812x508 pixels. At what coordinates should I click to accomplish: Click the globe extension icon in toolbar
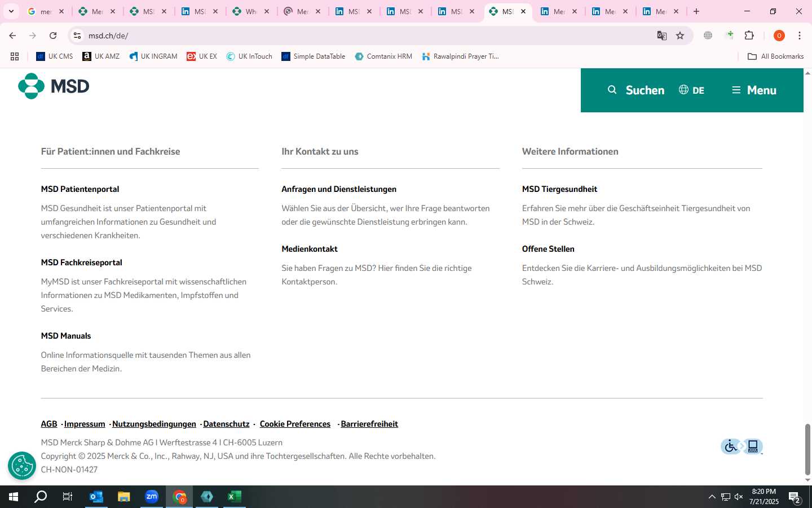[x=708, y=36]
